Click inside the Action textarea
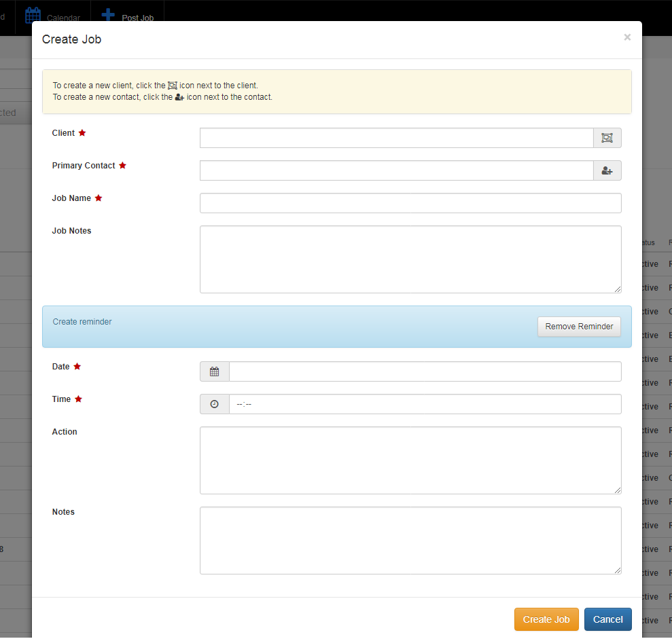Image resolution: width=672 pixels, height=639 pixels. 410,460
